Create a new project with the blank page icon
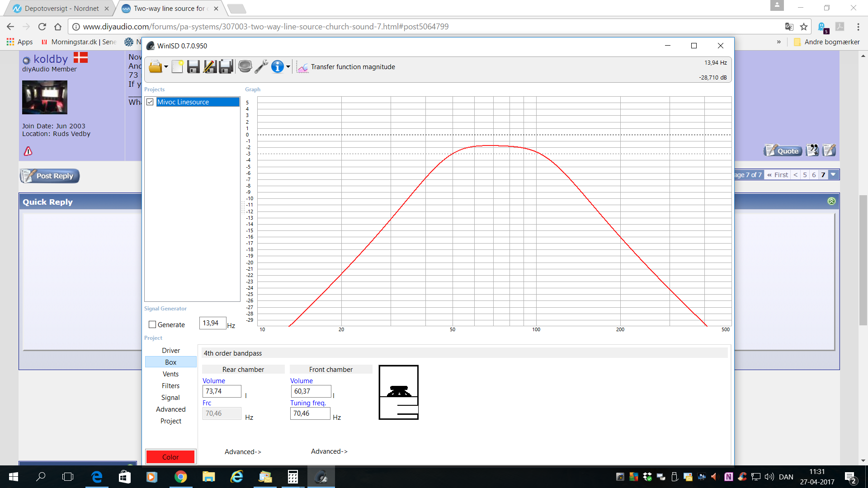Image resolution: width=868 pixels, height=488 pixels. point(177,67)
